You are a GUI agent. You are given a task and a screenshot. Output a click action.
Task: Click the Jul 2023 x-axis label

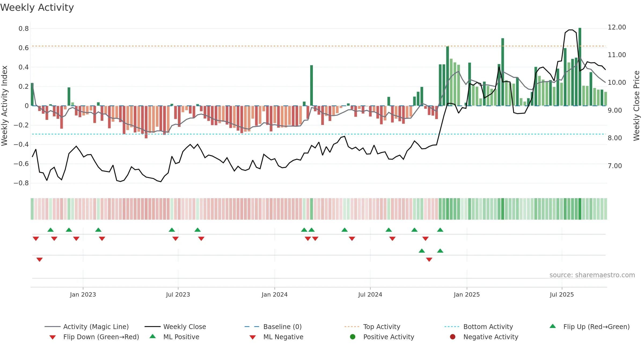click(x=178, y=294)
